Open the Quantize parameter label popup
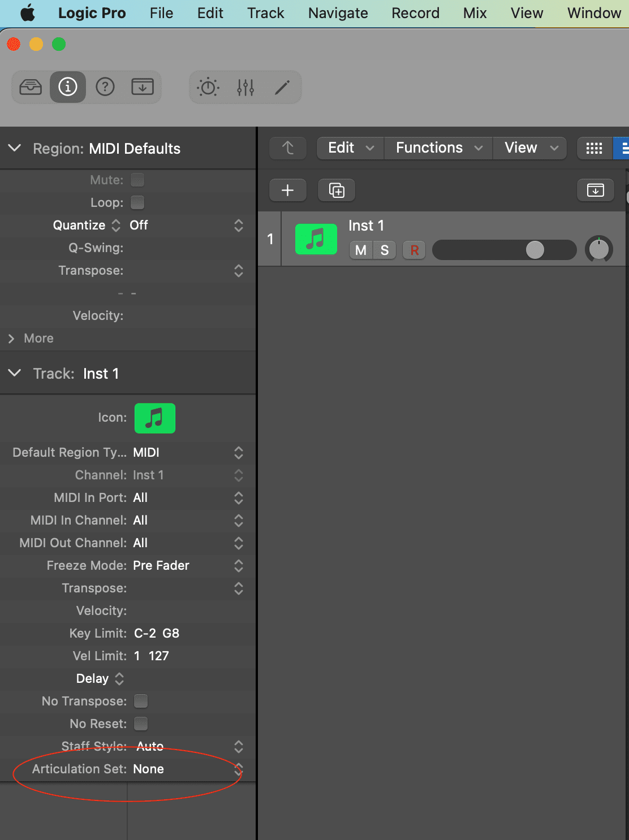This screenshot has width=629, height=840. point(87,225)
